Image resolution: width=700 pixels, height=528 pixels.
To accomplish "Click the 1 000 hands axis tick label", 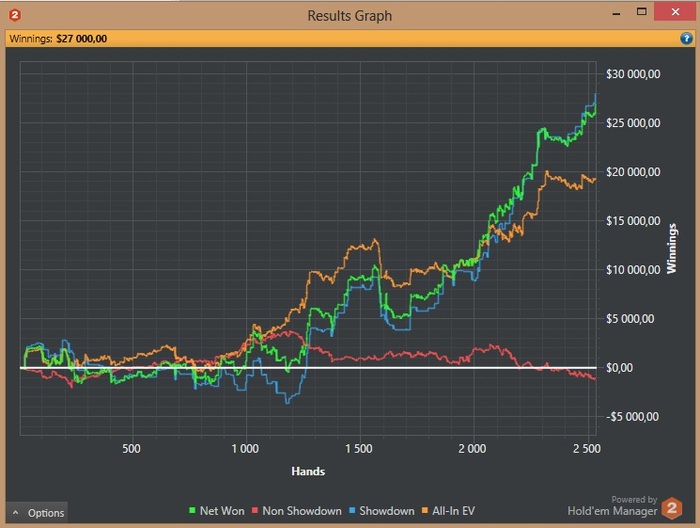I will tap(245, 448).
